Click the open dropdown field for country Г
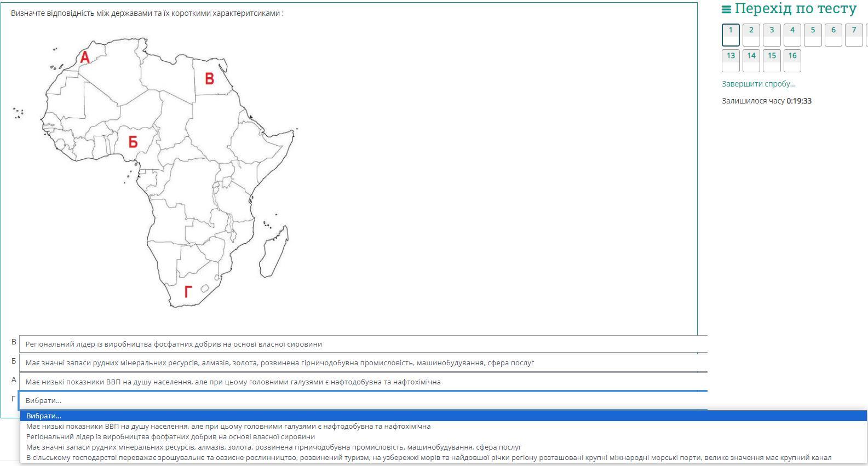 (x=364, y=400)
